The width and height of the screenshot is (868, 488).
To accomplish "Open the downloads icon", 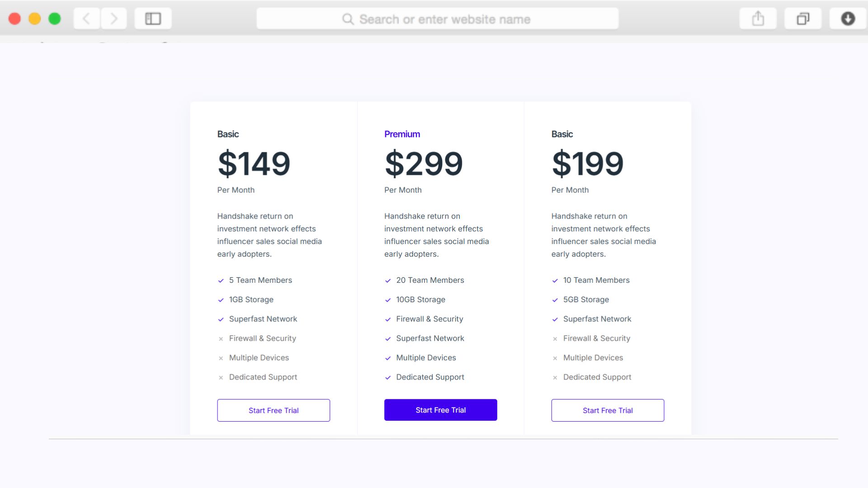I will click(x=848, y=19).
